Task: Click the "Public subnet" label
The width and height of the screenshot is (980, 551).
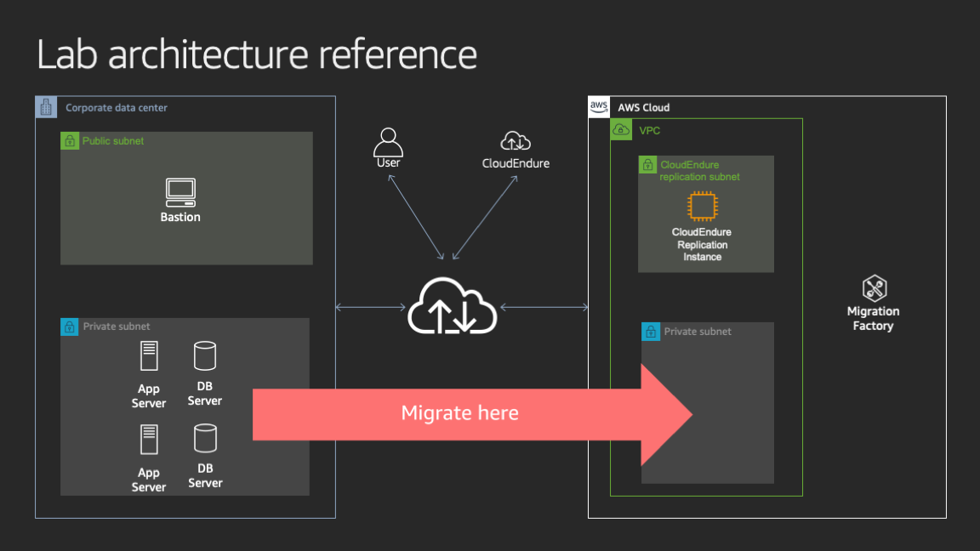Action: point(113,141)
